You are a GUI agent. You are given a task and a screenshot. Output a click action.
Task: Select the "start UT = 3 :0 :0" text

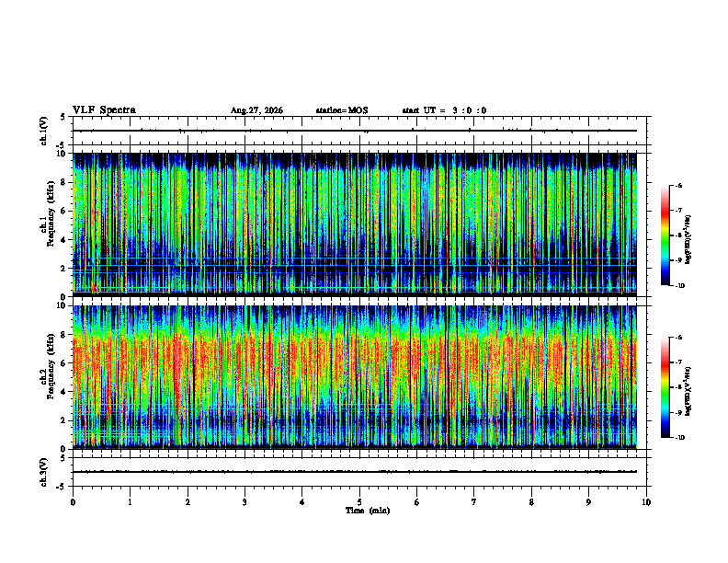(444, 110)
